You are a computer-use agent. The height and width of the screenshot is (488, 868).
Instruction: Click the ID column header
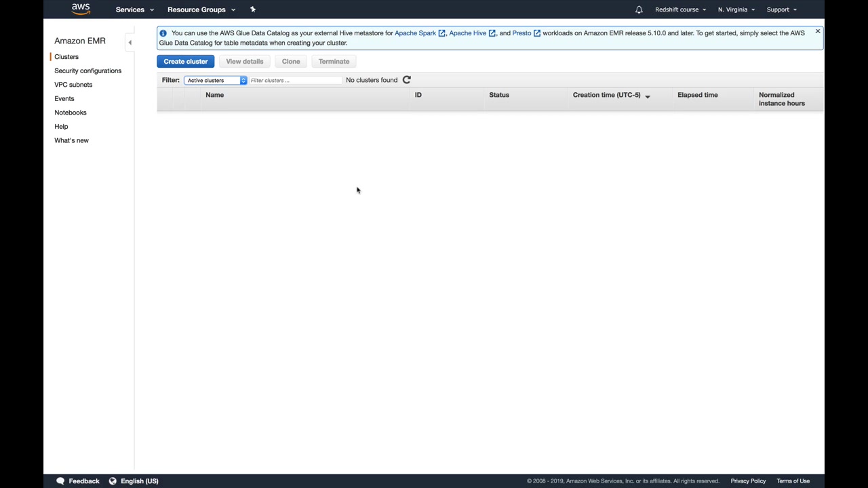point(418,95)
